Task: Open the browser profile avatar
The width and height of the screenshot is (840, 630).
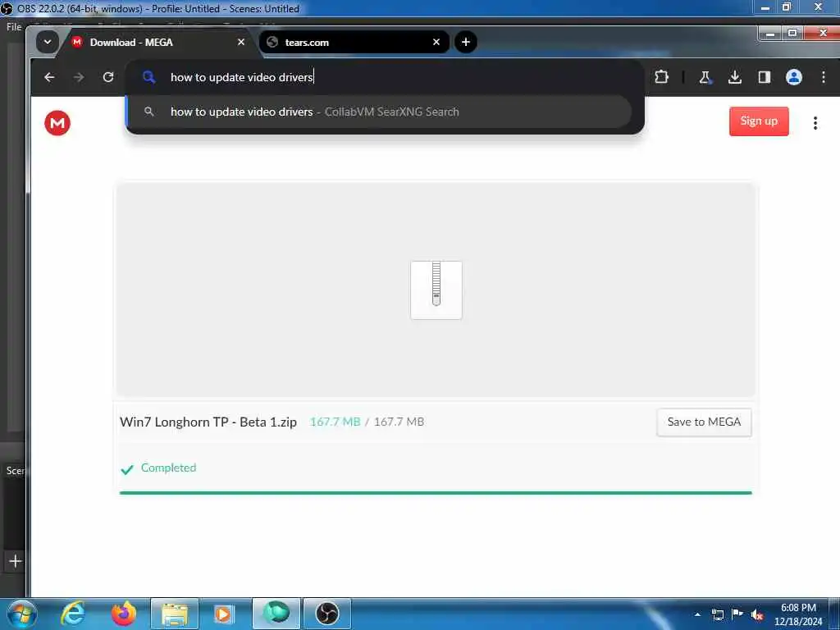Action: tap(794, 77)
